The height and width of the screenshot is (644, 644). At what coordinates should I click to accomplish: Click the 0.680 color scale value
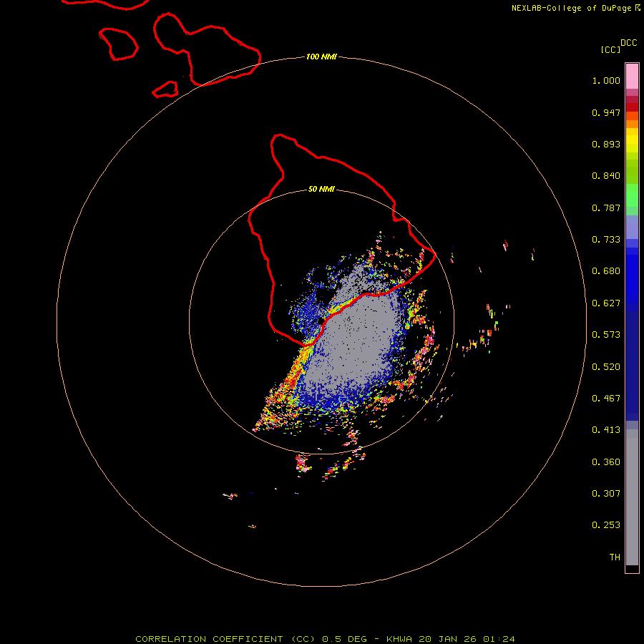coord(606,271)
